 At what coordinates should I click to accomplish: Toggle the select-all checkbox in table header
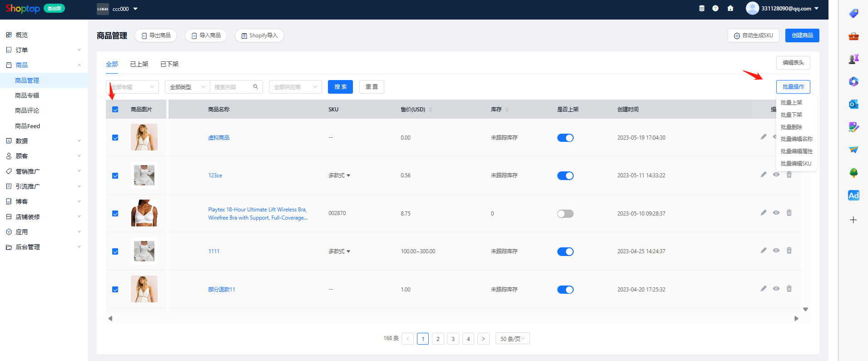pos(115,110)
